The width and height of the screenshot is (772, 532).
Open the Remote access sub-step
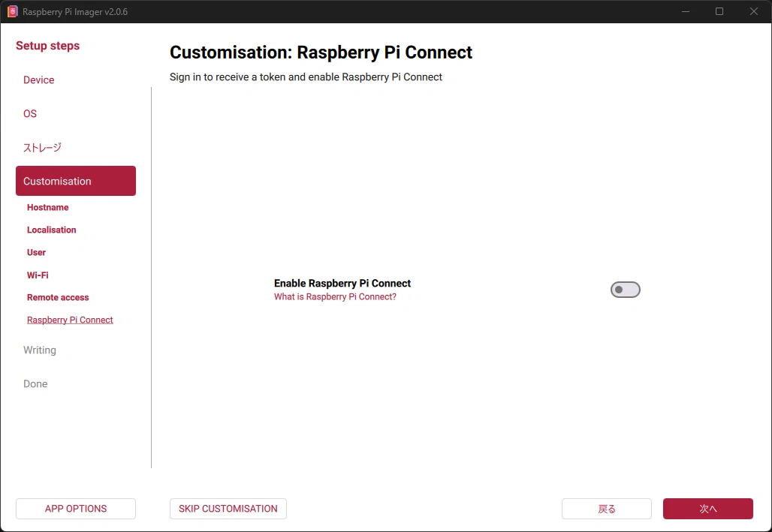[58, 297]
